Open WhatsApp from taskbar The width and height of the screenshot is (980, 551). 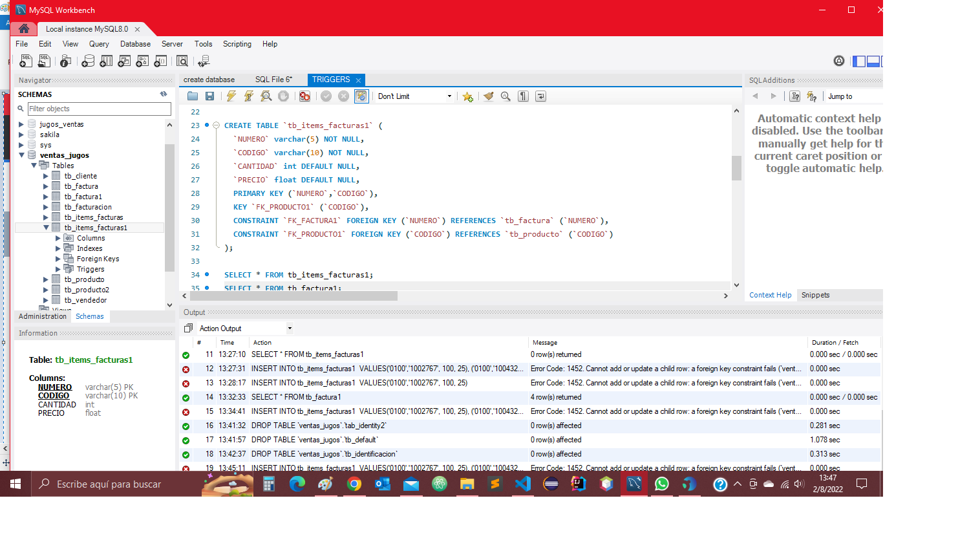click(x=662, y=484)
